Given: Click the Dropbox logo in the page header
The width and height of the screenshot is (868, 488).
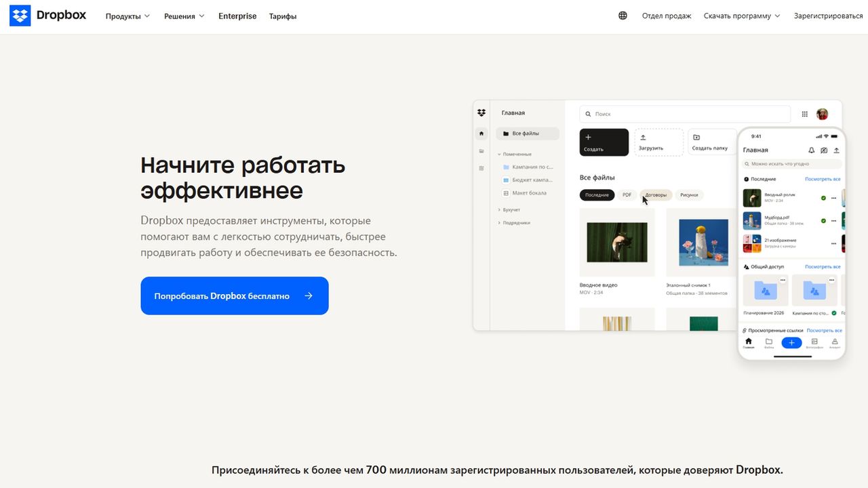Looking at the screenshot, I should (48, 16).
